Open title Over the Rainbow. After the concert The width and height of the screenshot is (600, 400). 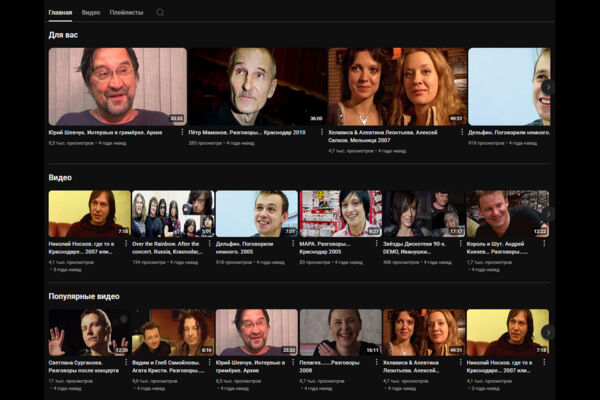pos(167,248)
